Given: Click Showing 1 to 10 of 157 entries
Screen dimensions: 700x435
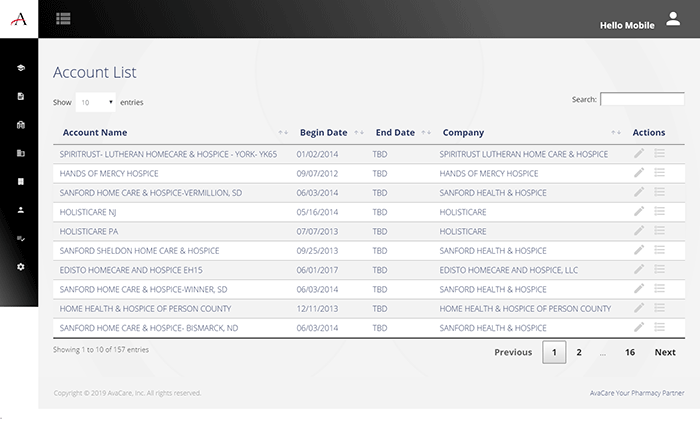Looking at the screenshot, I should coord(101,350).
